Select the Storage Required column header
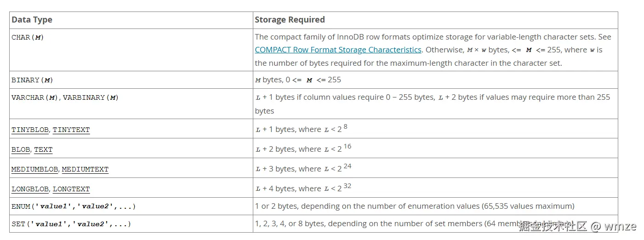This screenshot has height=240, width=644. coord(290,20)
